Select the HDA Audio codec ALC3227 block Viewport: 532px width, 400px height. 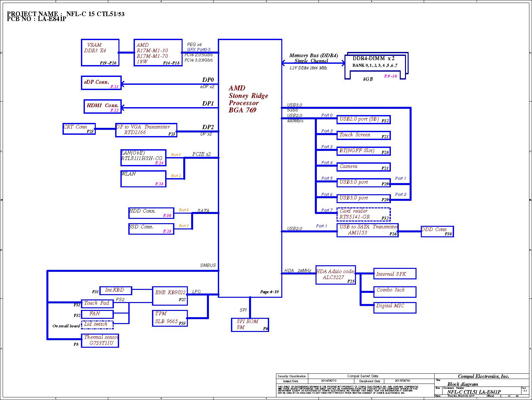[336, 275]
